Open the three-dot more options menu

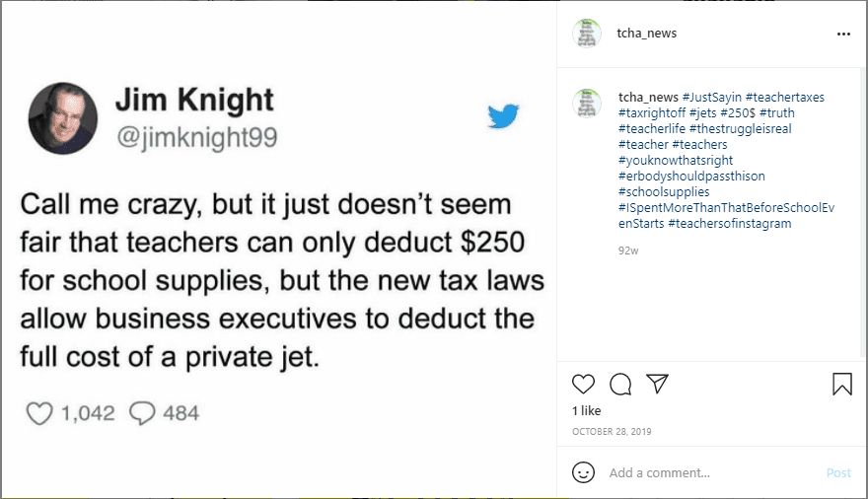[842, 34]
